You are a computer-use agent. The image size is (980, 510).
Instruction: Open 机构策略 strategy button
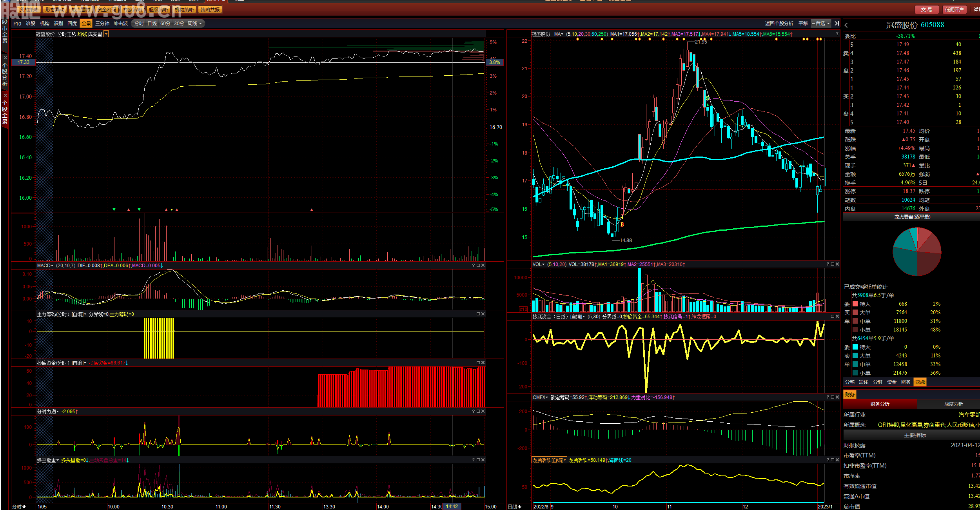tap(184, 9)
